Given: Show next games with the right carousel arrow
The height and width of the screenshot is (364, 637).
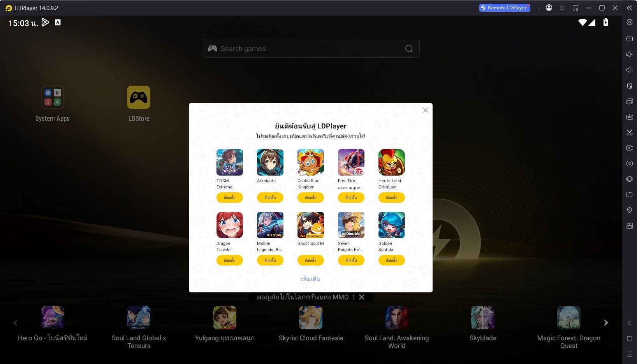Looking at the screenshot, I should tap(606, 323).
